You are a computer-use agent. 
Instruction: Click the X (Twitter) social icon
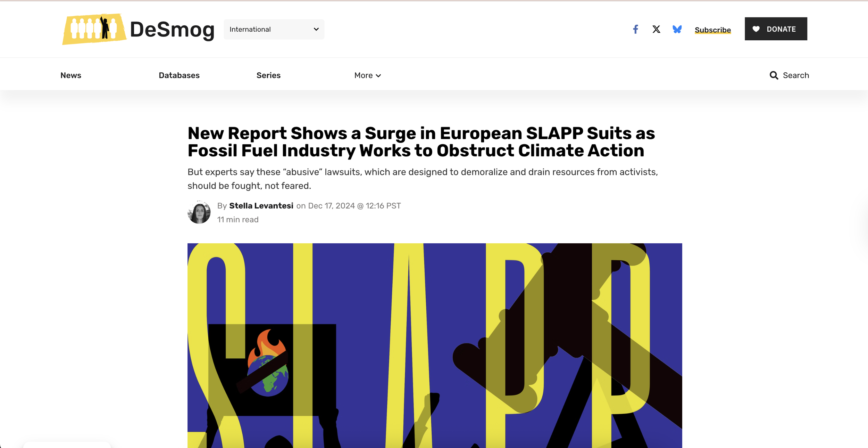pyautogui.click(x=656, y=29)
